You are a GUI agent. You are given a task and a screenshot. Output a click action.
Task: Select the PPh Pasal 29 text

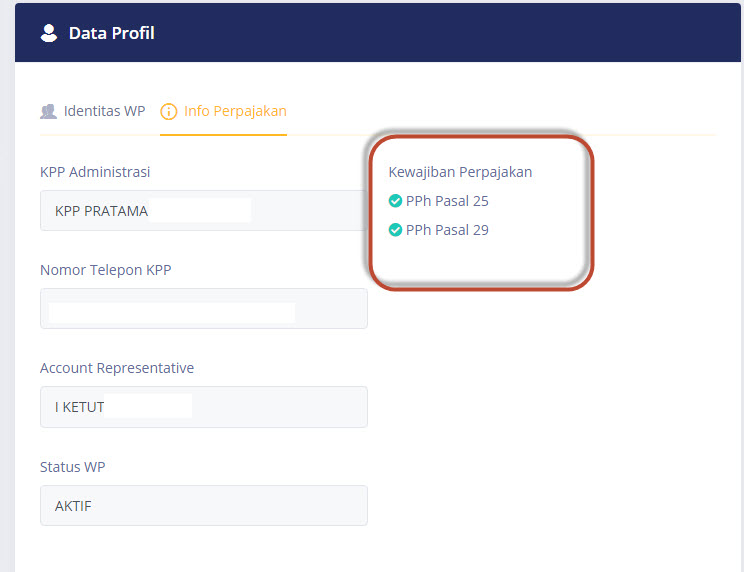point(447,230)
